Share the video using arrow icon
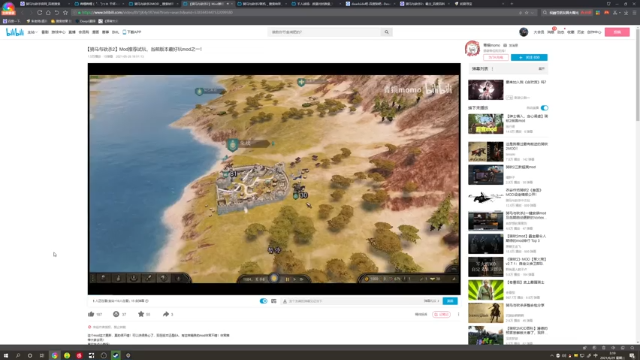Screen dimensions: 640x360 click(x=166, y=314)
